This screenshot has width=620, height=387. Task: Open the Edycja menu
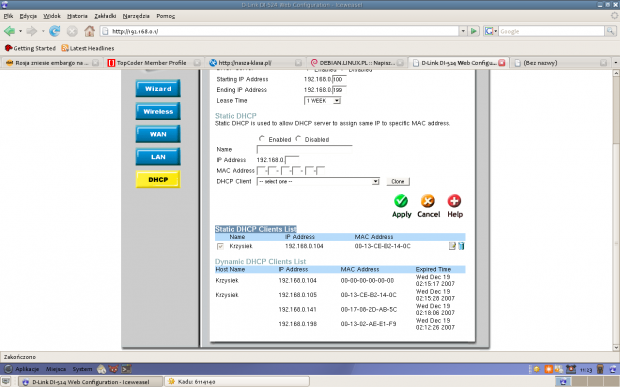(x=28, y=16)
